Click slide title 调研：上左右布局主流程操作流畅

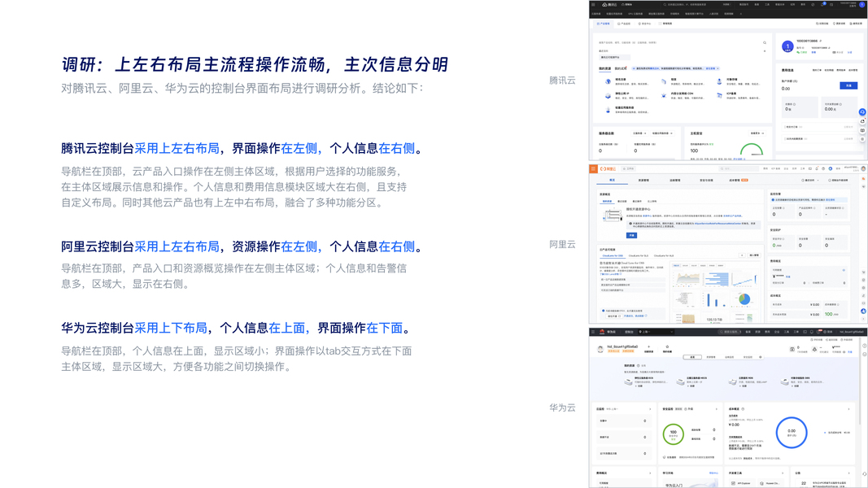point(255,64)
